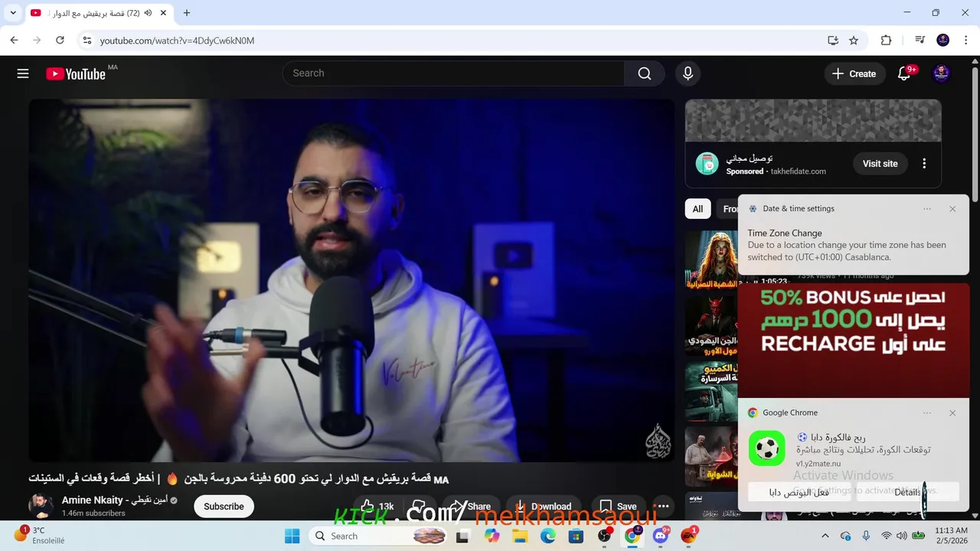Bookmark this page with star icon
Viewport: 980px width, 551px height.
(854, 41)
